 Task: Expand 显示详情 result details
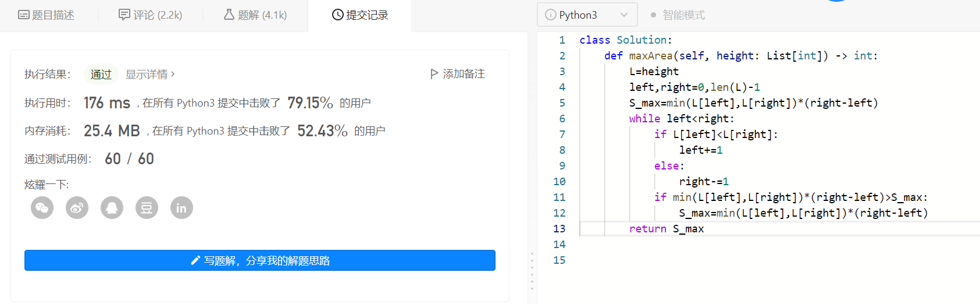150,75
